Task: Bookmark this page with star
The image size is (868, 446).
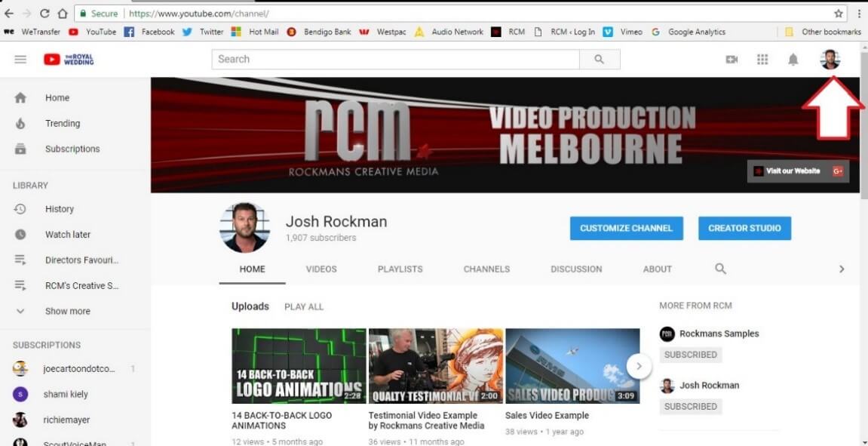Action: click(x=839, y=14)
